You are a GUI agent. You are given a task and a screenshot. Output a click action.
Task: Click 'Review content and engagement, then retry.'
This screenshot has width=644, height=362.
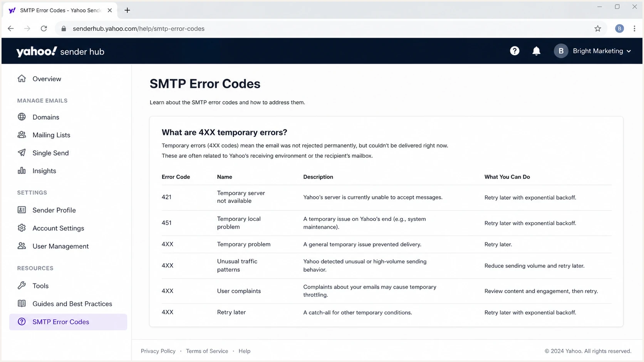541,291
